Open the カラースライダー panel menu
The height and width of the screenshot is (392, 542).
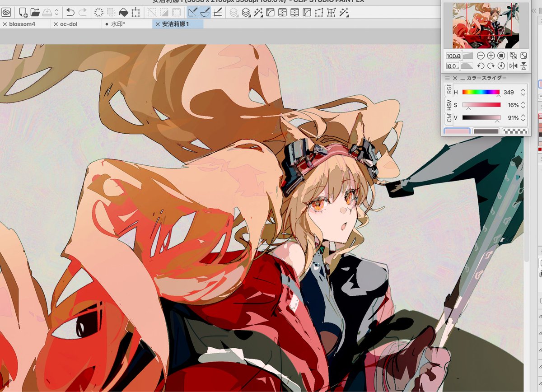pyautogui.click(x=447, y=78)
